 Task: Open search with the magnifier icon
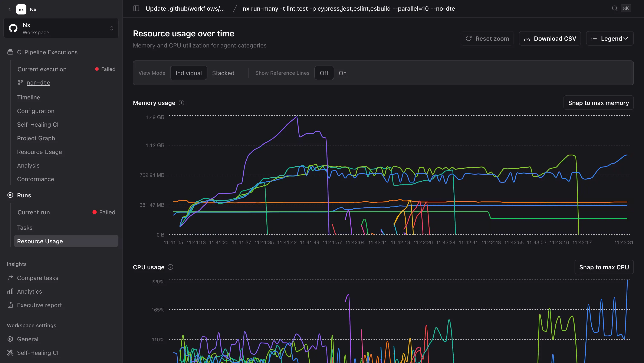[615, 9]
